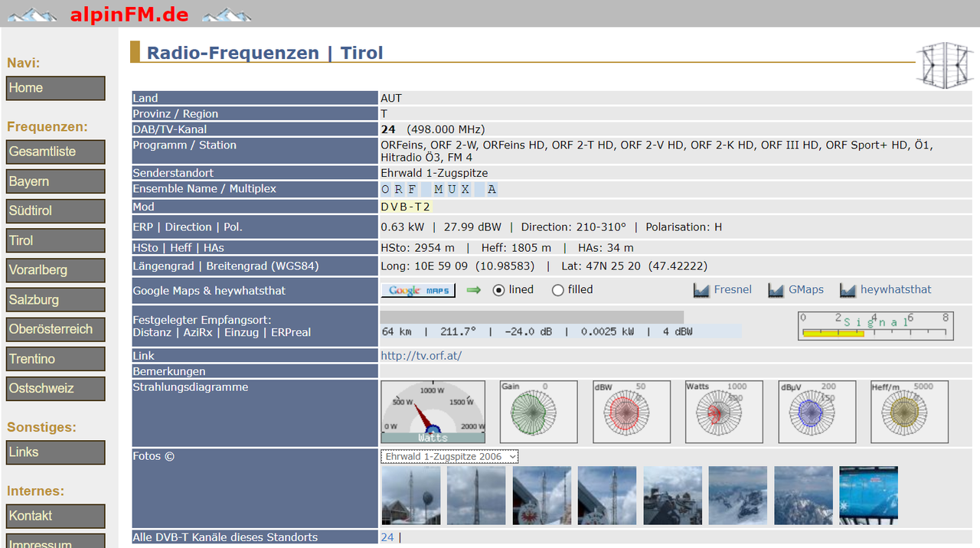980x548 pixels.
Task: Click the Signal strength meter
Action: (876, 325)
